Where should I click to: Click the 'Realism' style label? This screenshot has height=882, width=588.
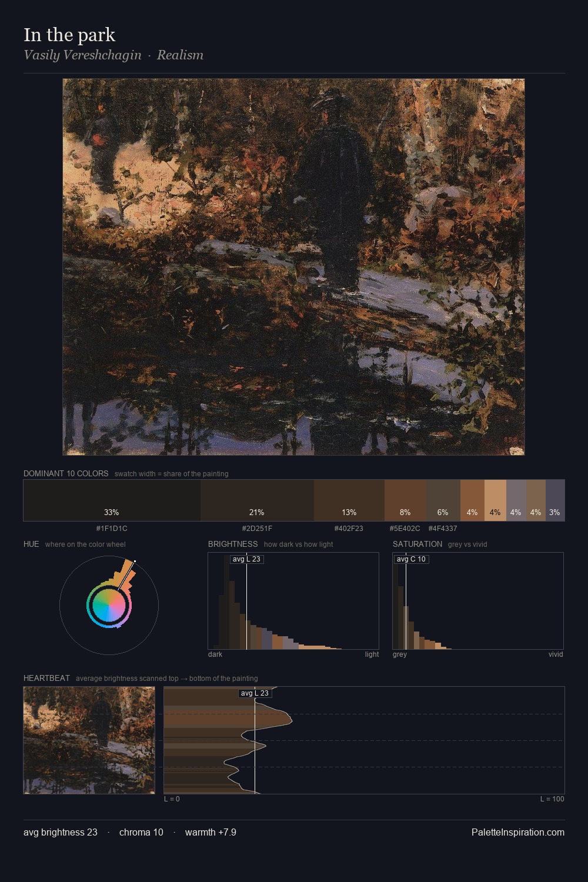[180, 55]
